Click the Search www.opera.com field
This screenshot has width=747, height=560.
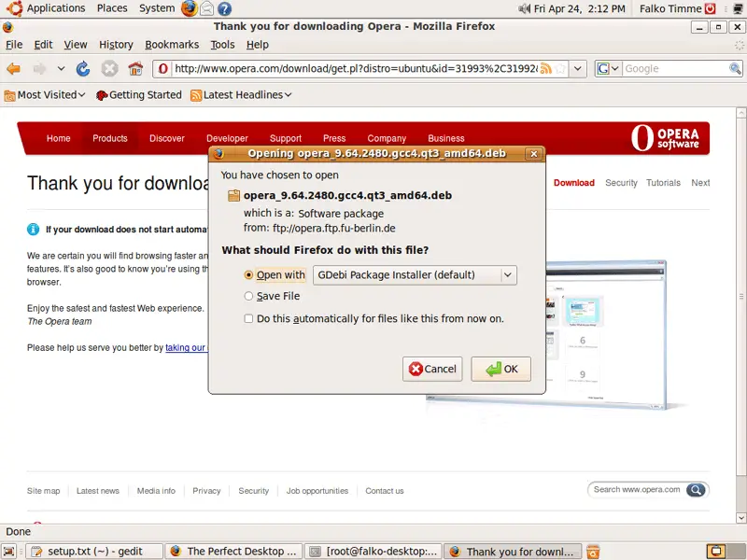tap(637, 490)
